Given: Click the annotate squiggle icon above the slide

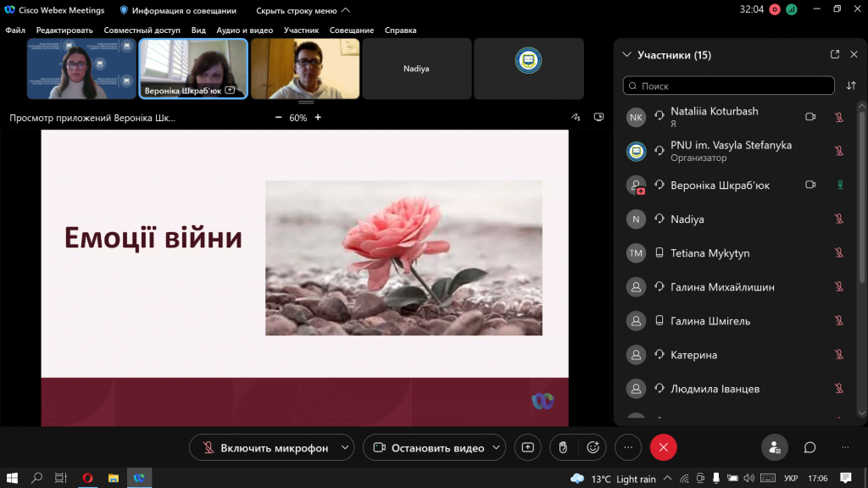Looking at the screenshot, I should [x=576, y=118].
